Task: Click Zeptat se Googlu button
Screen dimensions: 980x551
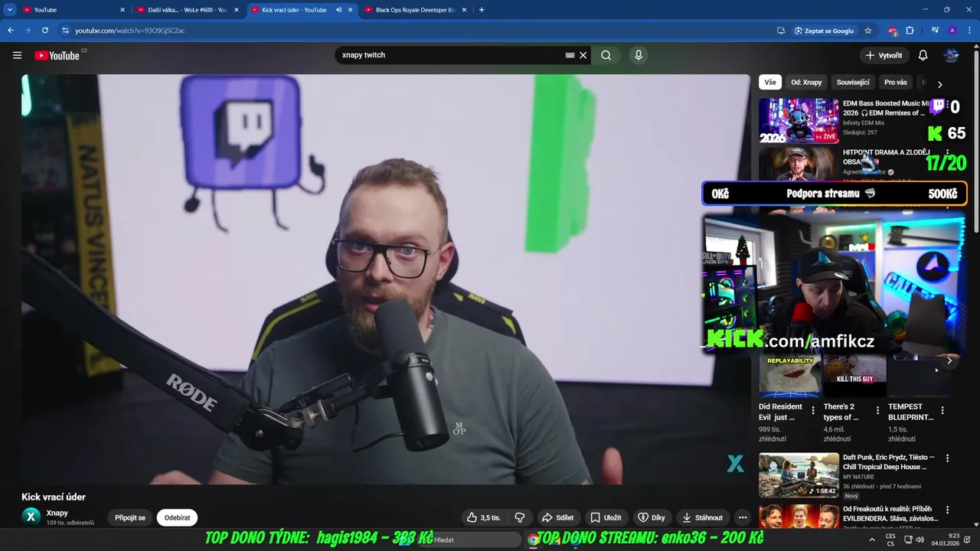Action: pos(824,31)
